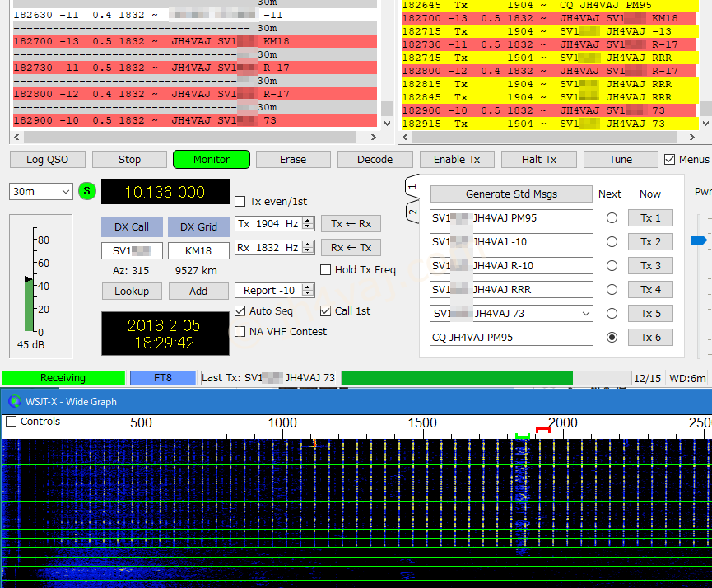Enable Tx even/1st checkbox
Viewport: 712px width, 588px height.
coord(240,201)
